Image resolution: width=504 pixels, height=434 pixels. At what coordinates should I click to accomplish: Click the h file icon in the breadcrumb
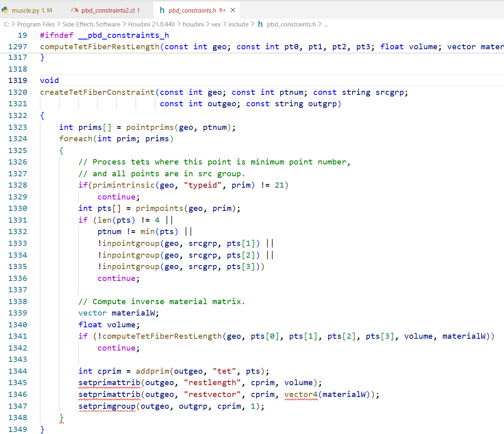[x=260, y=24]
